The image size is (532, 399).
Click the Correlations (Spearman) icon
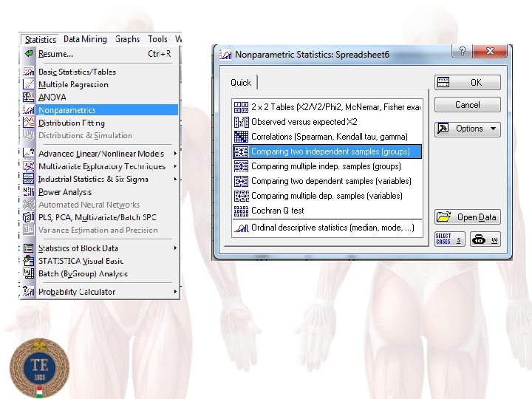[241, 137]
